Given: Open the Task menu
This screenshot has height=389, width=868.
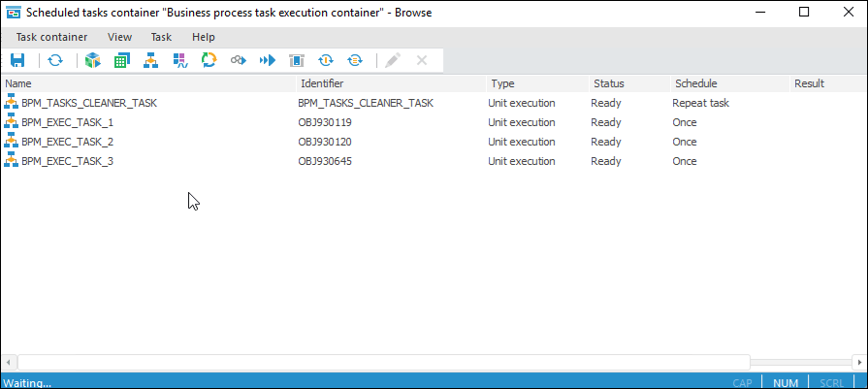Looking at the screenshot, I should [x=161, y=37].
